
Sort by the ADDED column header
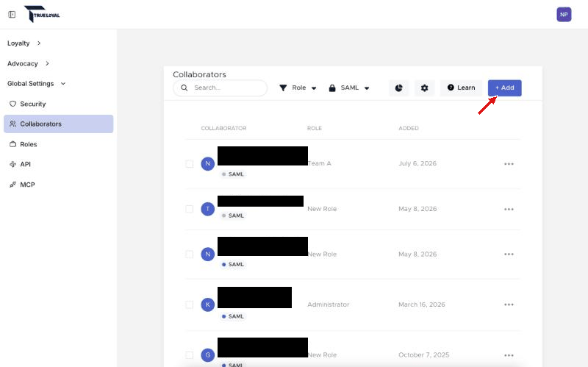409,128
